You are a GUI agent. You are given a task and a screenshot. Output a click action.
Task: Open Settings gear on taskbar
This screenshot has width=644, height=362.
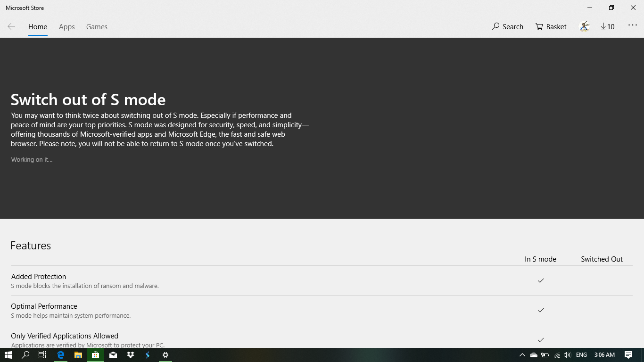(165, 355)
